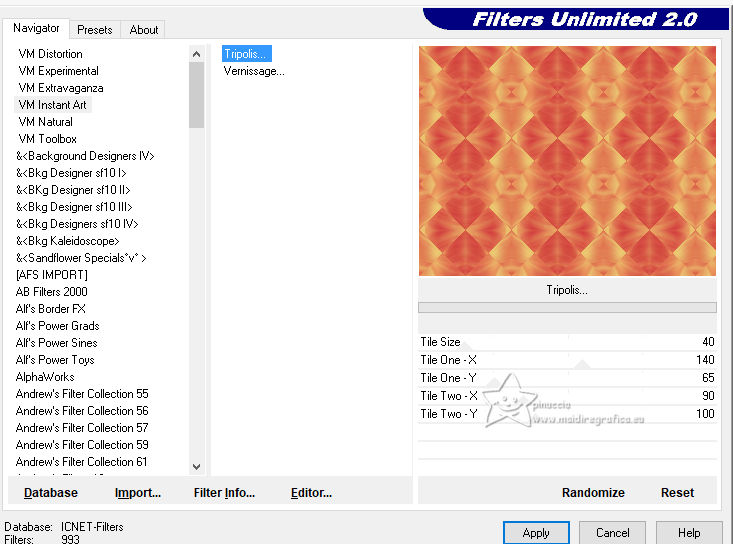Select Andrew's Filter Collection 61
This screenshot has width=733, height=544.
(x=81, y=462)
